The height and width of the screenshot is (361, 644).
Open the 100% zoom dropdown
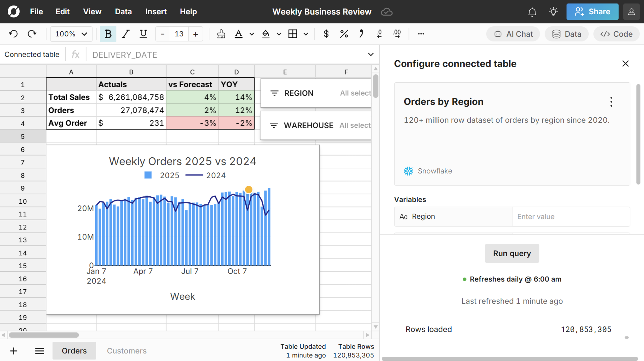[71, 34]
